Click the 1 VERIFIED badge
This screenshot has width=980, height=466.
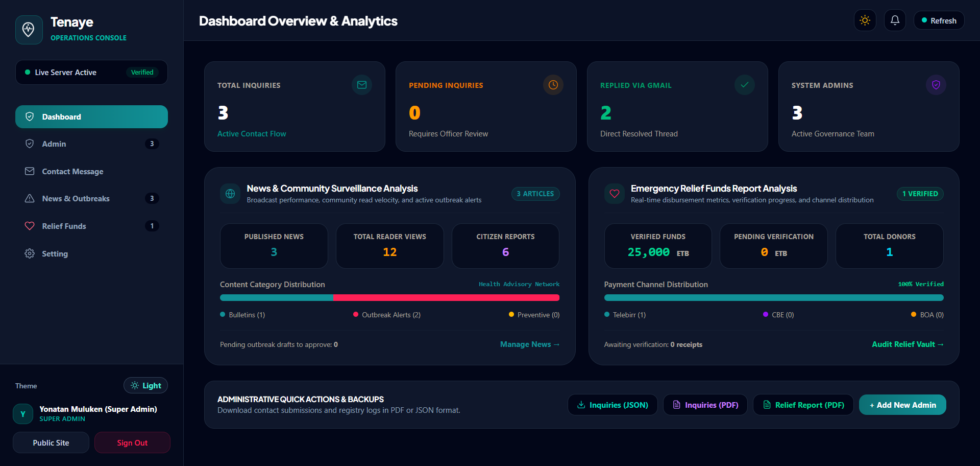click(x=920, y=194)
